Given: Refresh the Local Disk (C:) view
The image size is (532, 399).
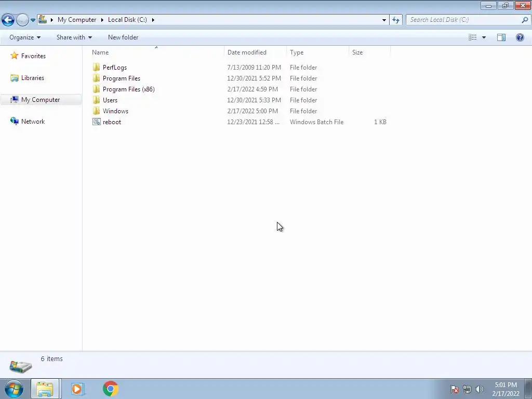Looking at the screenshot, I should 396,20.
